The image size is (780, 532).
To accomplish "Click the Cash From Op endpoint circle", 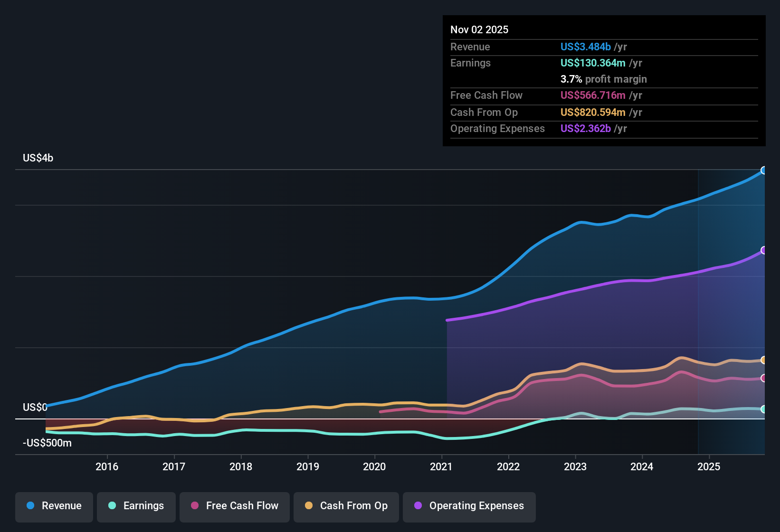I will [764, 360].
